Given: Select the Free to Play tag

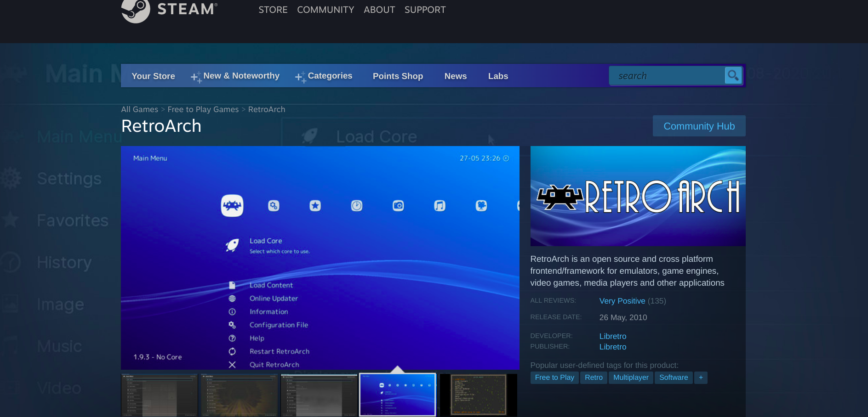Looking at the screenshot, I should click(554, 378).
